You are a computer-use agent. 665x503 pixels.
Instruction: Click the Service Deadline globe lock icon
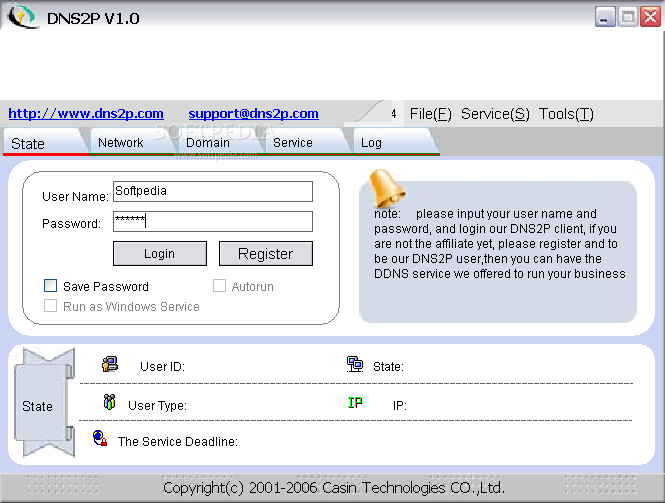point(100,438)
